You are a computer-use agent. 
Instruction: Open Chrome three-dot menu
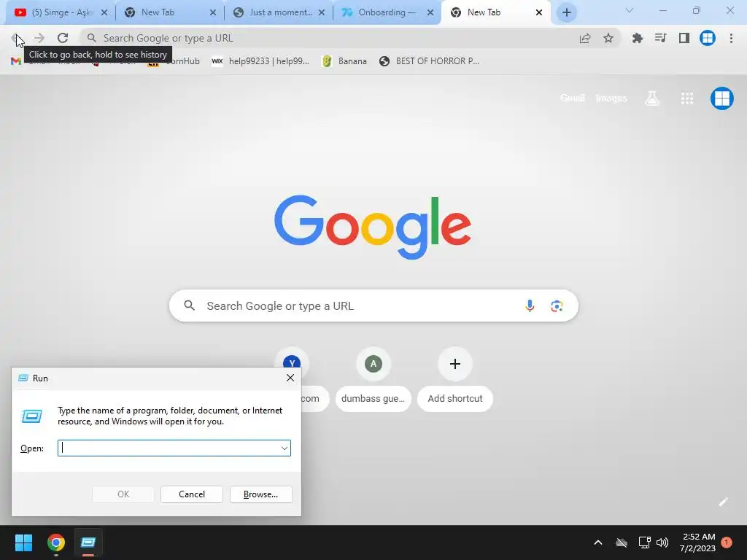(x=731, y=38)
